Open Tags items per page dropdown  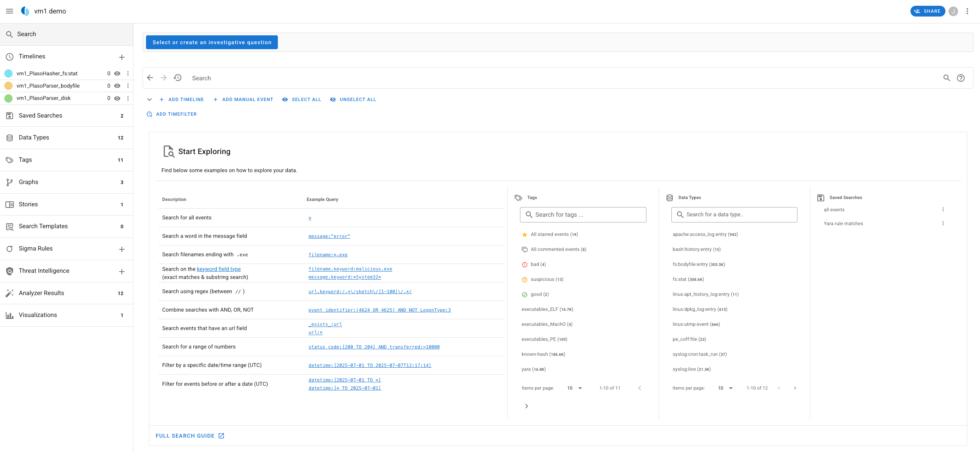tap(575, 388)
